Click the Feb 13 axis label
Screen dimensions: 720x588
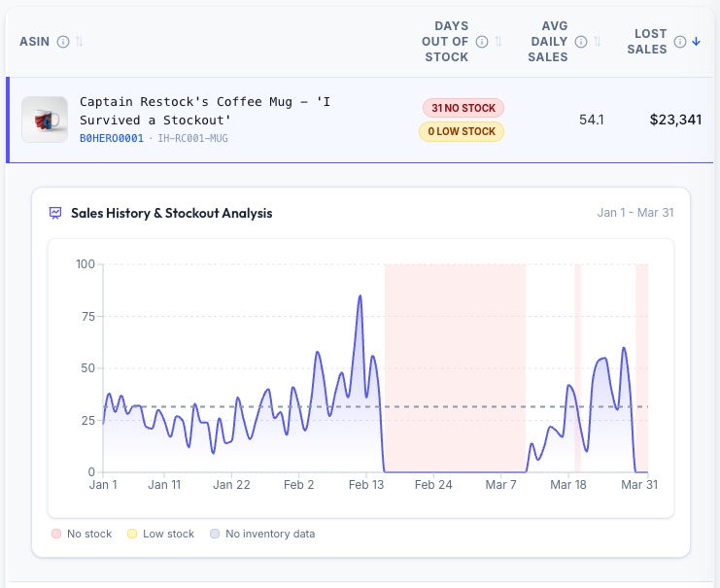(x=366, y=485)
